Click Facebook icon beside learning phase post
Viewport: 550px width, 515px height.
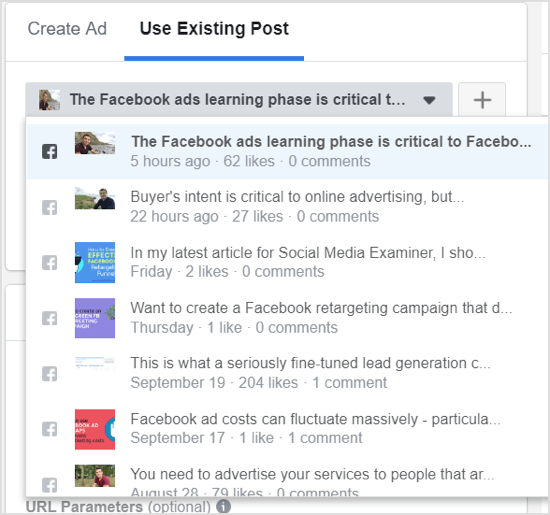(x=49, y=152)
